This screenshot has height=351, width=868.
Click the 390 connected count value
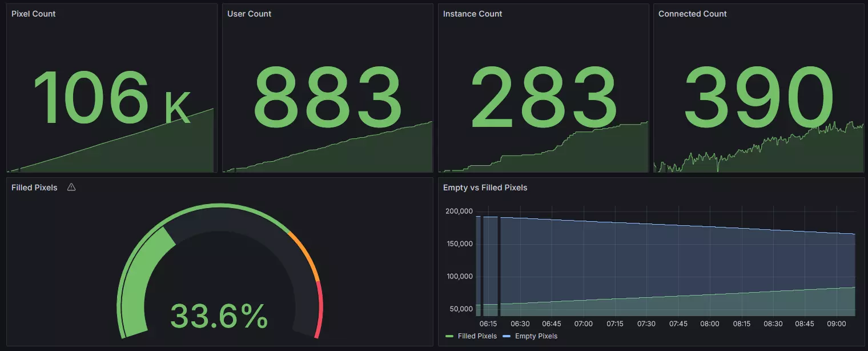click(759, 97)
